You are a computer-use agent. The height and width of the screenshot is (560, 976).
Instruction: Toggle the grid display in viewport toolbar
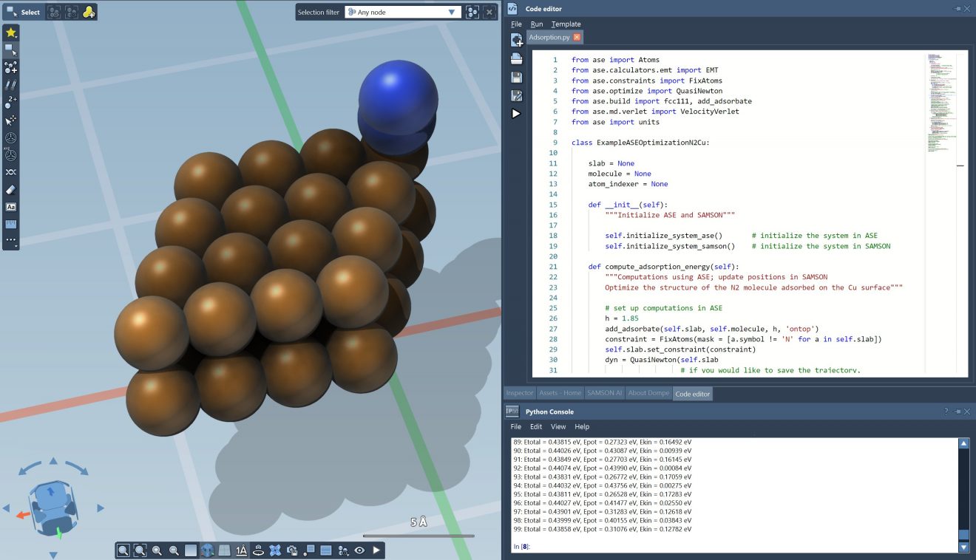point(224,550)
